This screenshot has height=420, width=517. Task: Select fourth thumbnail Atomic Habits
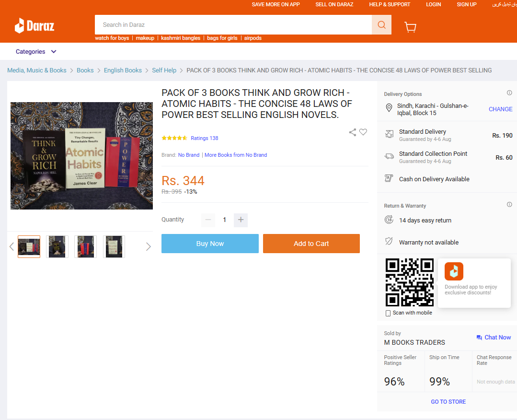tap(114, 246)
